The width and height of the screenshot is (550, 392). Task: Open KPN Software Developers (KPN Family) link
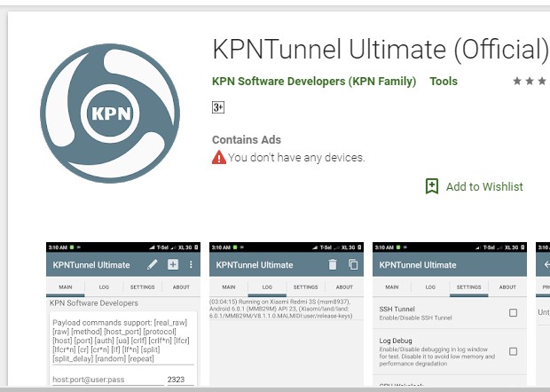[314, 82]
